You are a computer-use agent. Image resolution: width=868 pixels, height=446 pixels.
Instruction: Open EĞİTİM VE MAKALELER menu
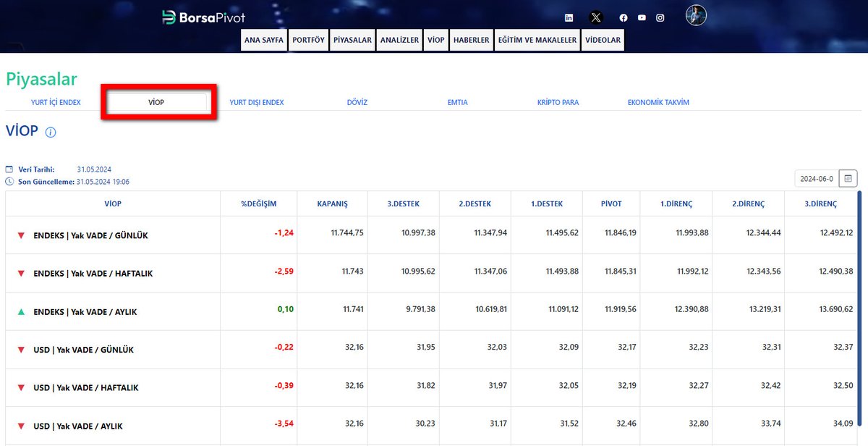(537, 41)
